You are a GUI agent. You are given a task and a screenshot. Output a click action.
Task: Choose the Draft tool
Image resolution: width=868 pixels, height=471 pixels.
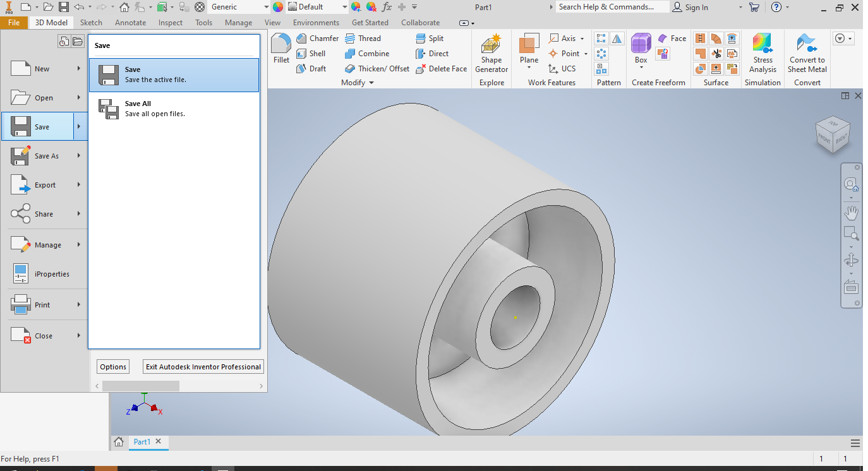point(311,69)
